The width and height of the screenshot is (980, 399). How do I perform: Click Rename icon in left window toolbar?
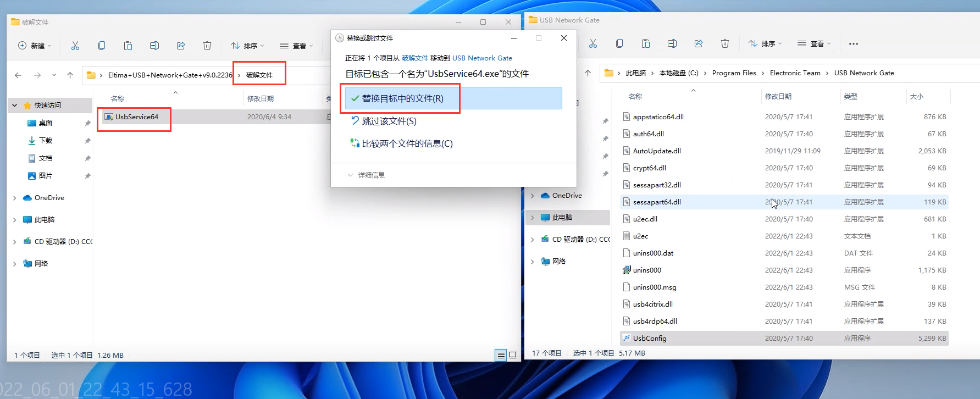[x=154, y=46]
